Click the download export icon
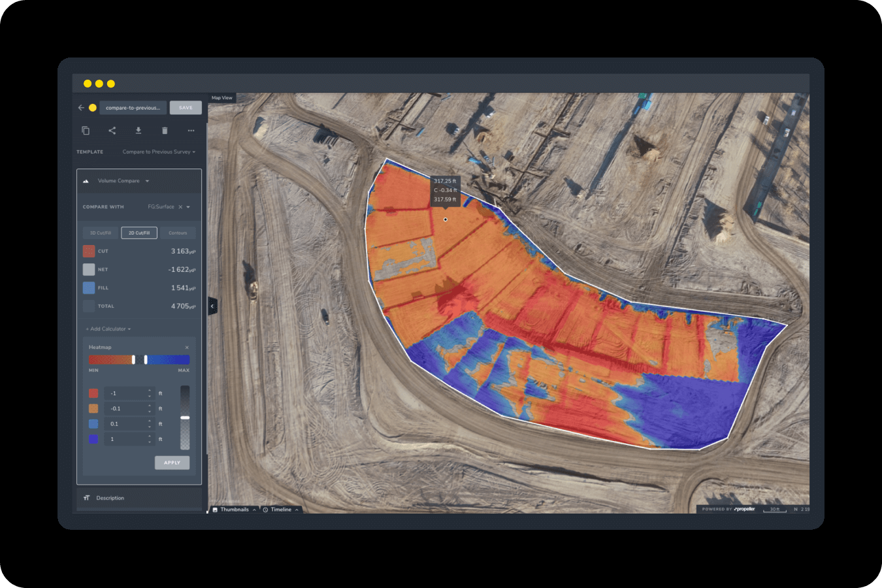The height and width of the screenshot is (588, 882). tap(139, 130)
